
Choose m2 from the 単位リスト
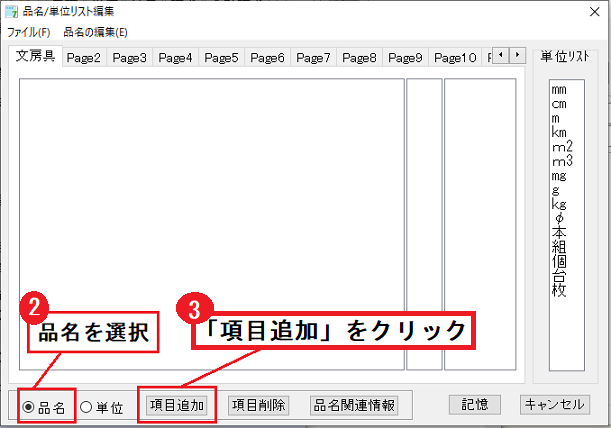pyautogui.click(x=561, y=146)
